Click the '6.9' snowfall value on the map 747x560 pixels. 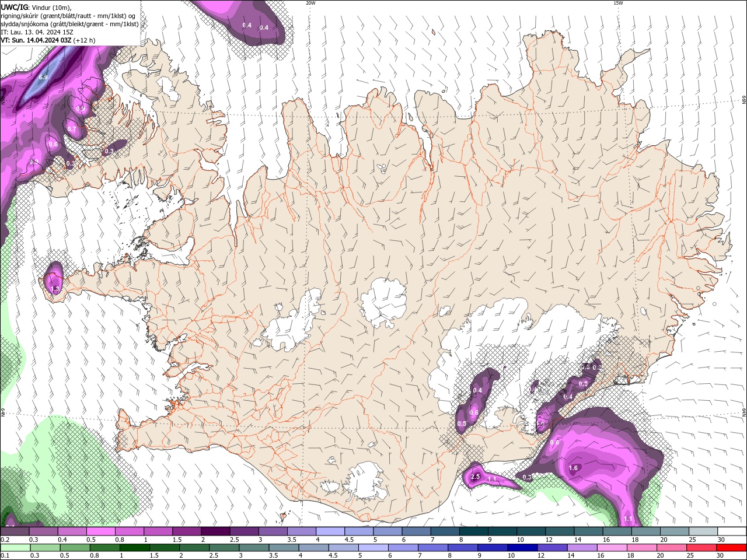(x=43, y=77)
